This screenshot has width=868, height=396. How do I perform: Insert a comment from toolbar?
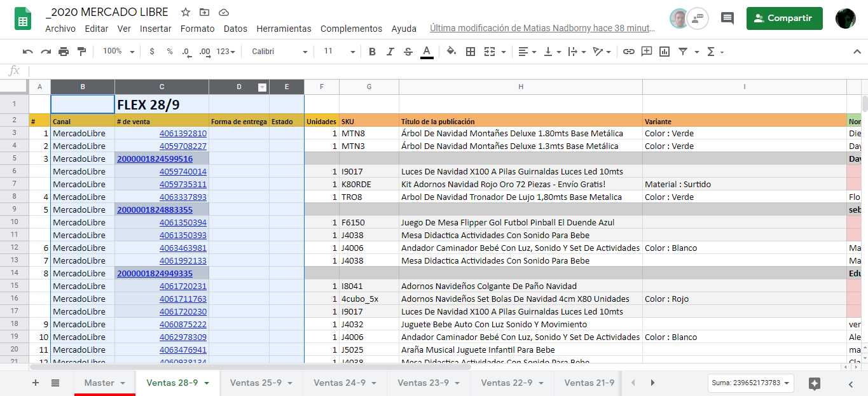coord(647,52)
